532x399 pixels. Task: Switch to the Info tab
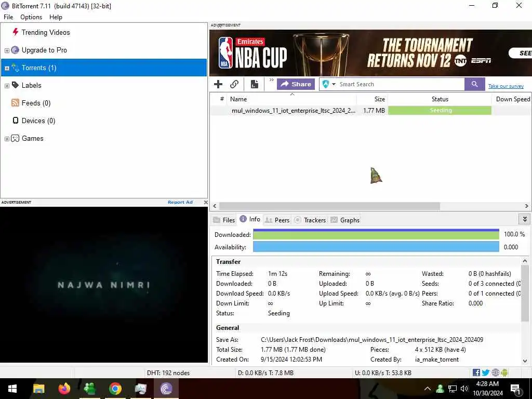tap(250, 219)
